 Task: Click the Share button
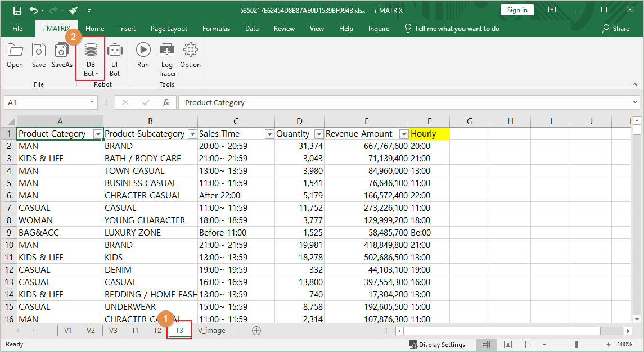pyautogui.click(x=616, y=29)
